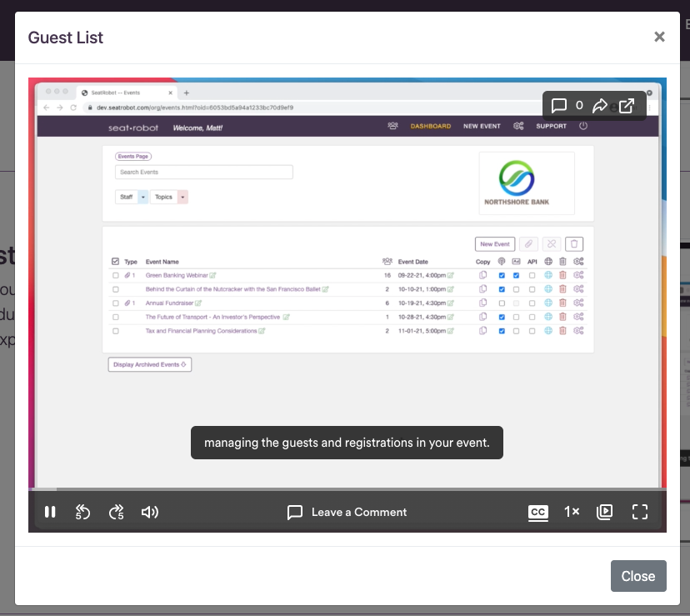Screen dimensions: 690x616
Task: Enter fullscreen video mode
Action: (640, 512)
